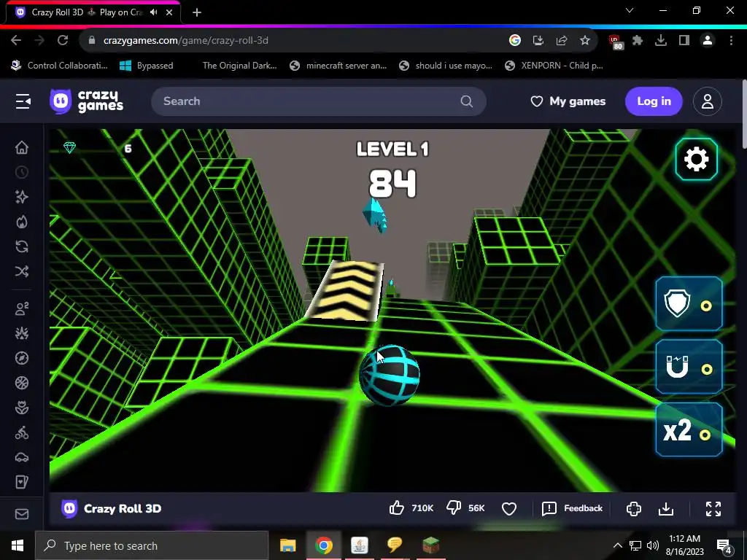Open the uBlock extension icon

pos(616,42)
